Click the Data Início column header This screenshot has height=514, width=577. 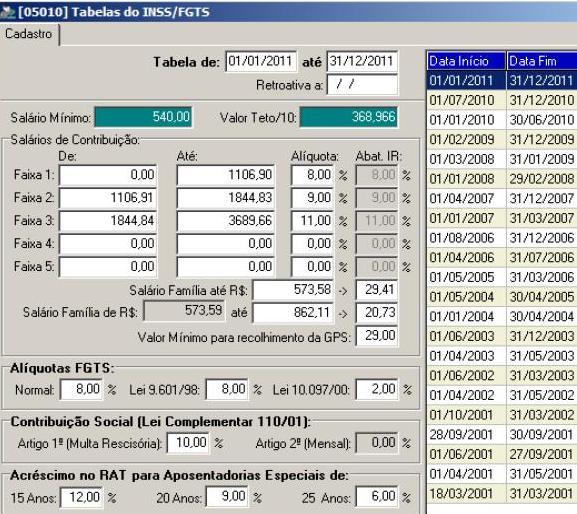(x=467, y=61)
